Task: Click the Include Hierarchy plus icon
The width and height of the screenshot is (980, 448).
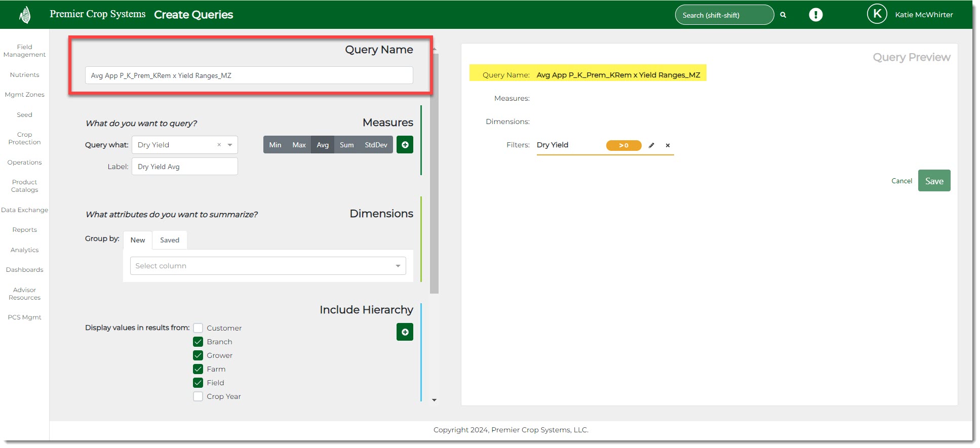Action: click(405, 332)
